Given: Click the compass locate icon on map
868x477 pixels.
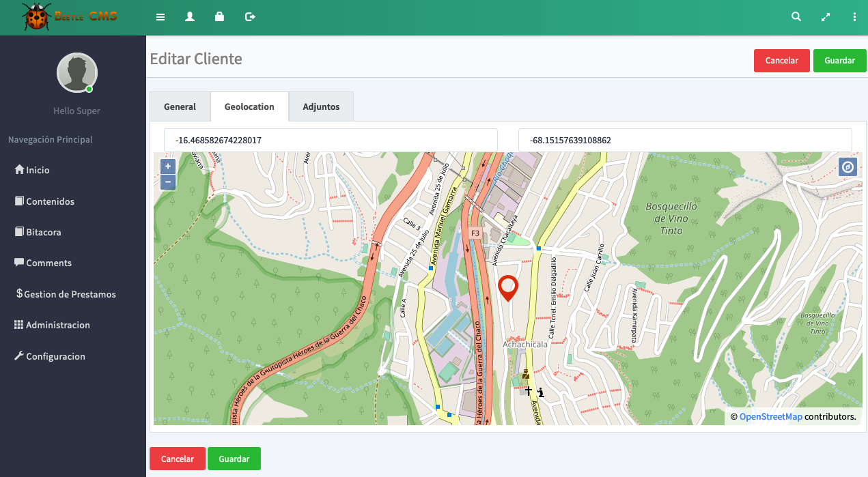Looking at the screenshot, I should tap(848, 167).
